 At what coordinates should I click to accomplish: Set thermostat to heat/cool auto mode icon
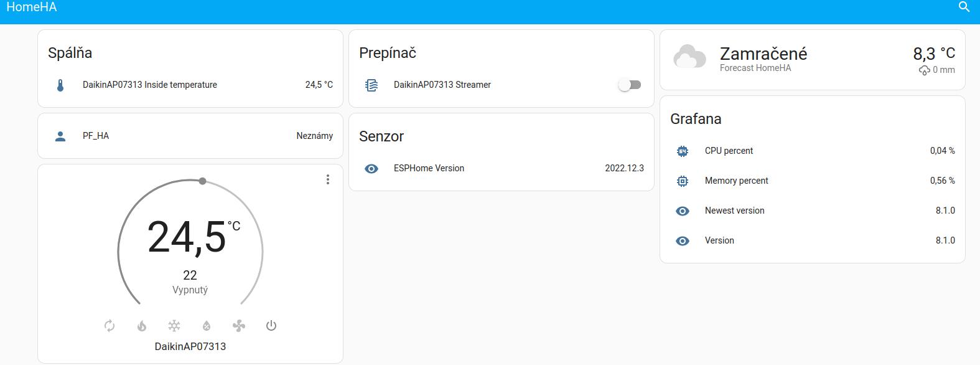point(110,326)
